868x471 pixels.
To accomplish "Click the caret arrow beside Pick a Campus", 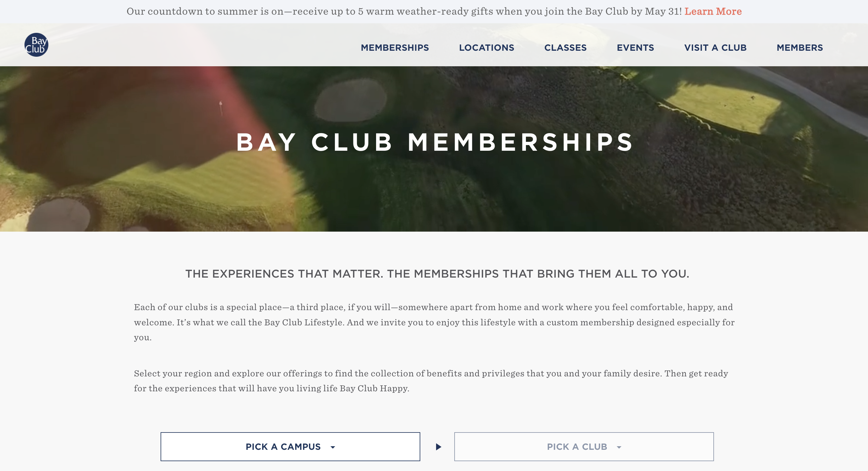I will [333, 447].
